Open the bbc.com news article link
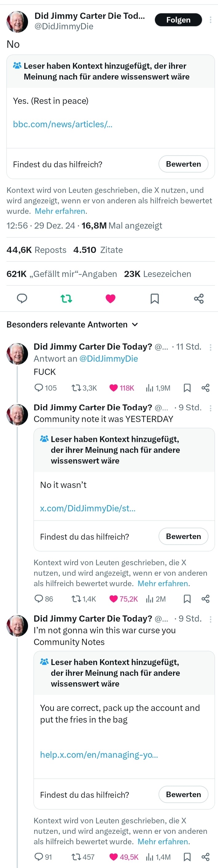The height and width of the screenshot is (868, 218). pyautogui.click(x=63, y=124)
